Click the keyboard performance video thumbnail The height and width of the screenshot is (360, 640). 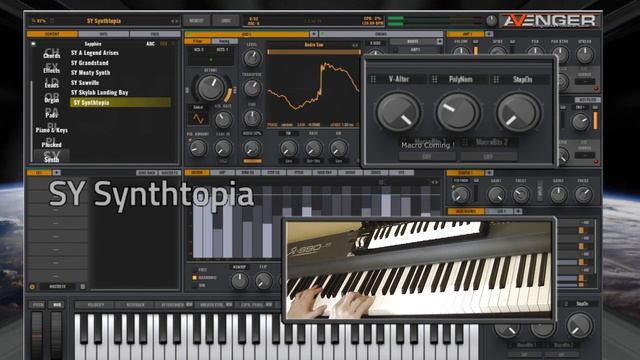click(x=419, y=270)
